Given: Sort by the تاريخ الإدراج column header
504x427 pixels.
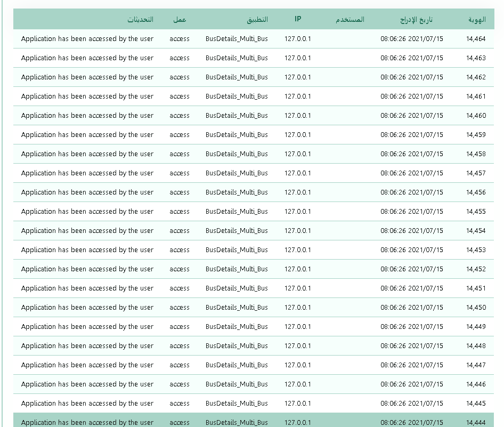Looking at the screenshot, I should click(x=416, y=20).
